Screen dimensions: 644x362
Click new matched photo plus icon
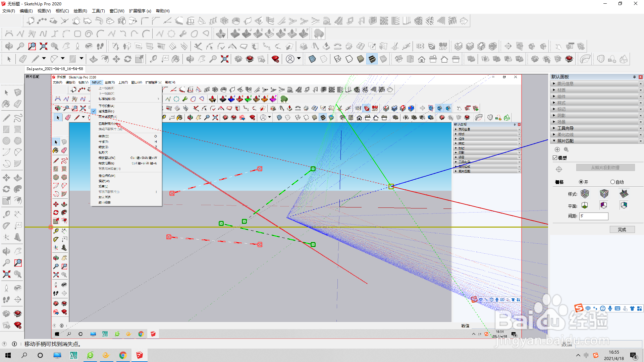point(557,149)
